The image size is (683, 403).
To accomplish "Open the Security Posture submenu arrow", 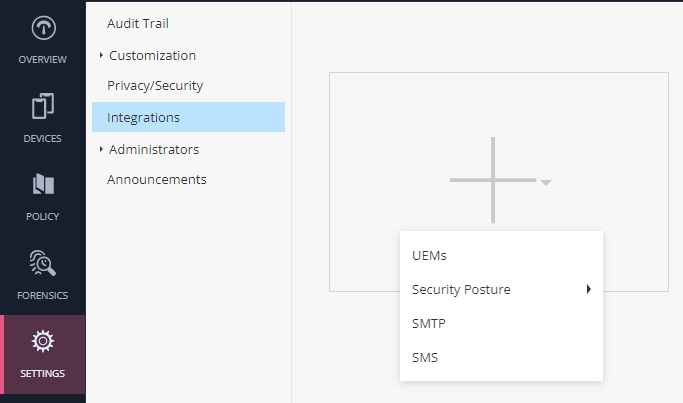I will point(588,289).
